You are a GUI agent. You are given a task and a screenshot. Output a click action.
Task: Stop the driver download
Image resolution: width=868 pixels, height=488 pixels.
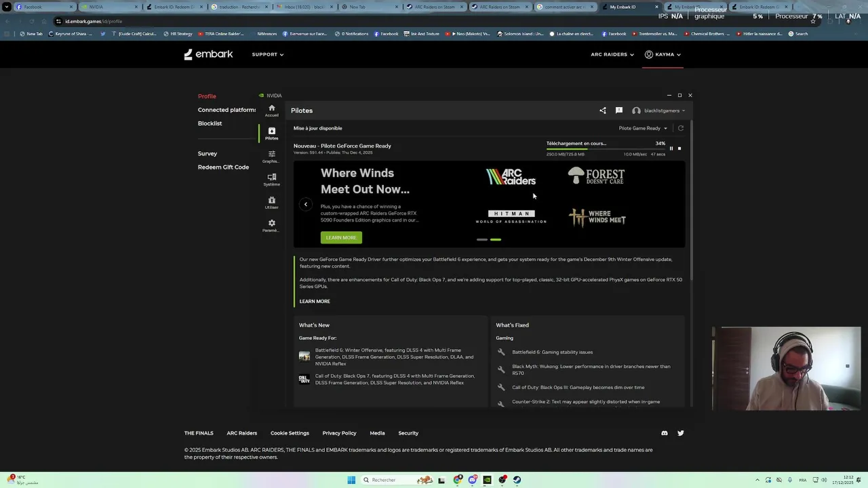[679, 148]
